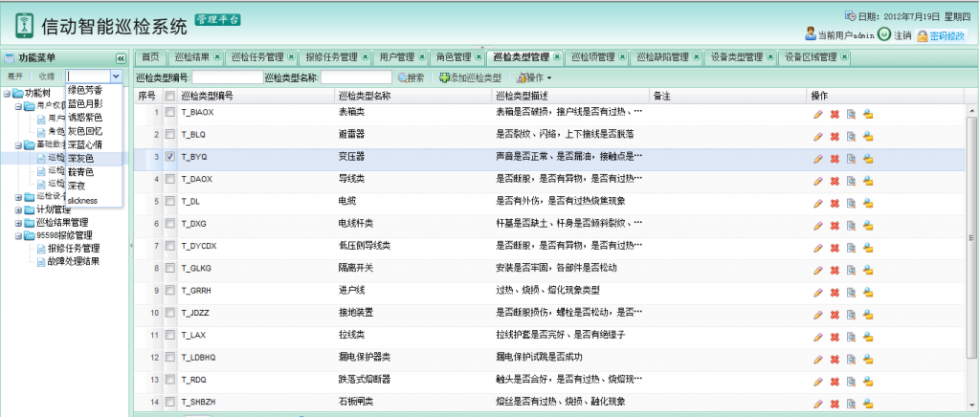This screenshot has width=980, height=417.
Task: Click the red delete icon for T_DXG row
Action: click(835, 226)
